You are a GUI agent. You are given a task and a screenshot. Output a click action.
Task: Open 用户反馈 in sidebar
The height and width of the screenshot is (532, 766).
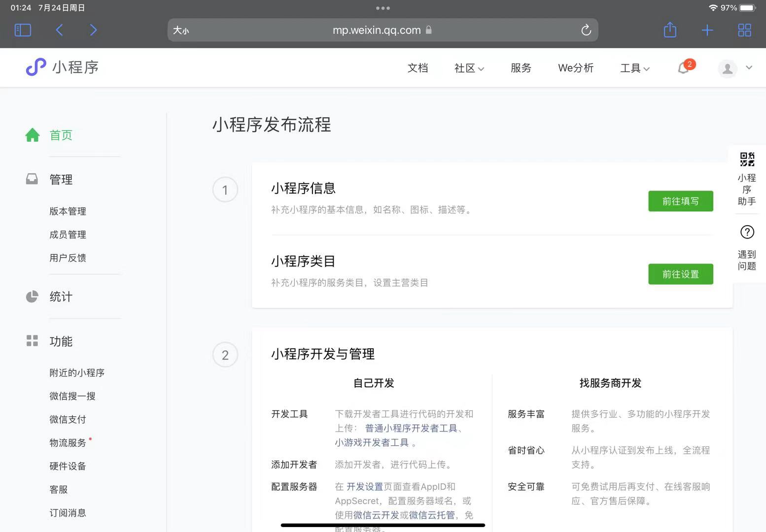(x=68, y=258)
